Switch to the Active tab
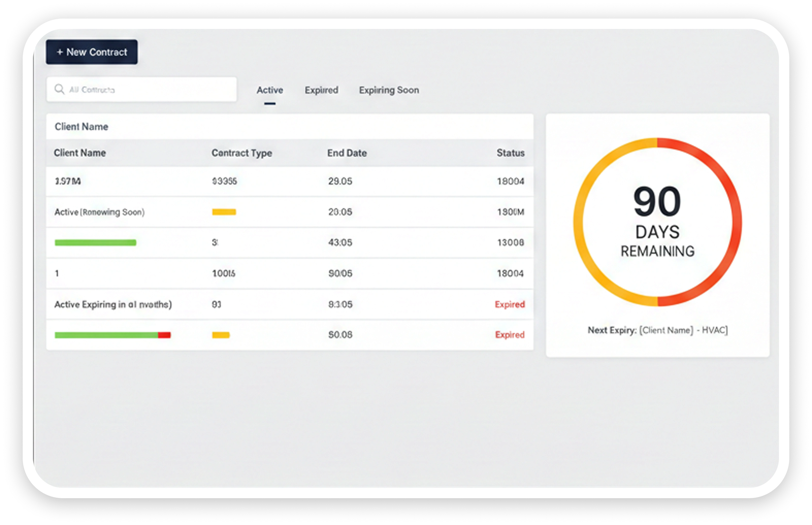The image size is (812, 525). tap(270, 90)
